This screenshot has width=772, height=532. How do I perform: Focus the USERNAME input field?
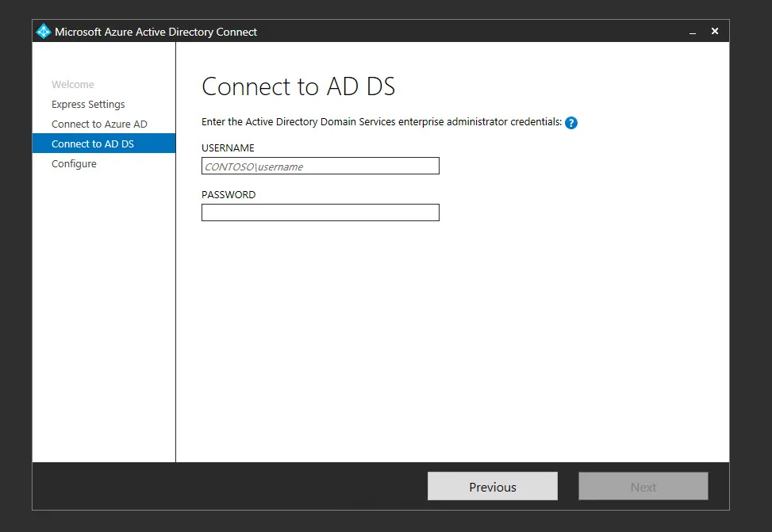tap(320, 166)
